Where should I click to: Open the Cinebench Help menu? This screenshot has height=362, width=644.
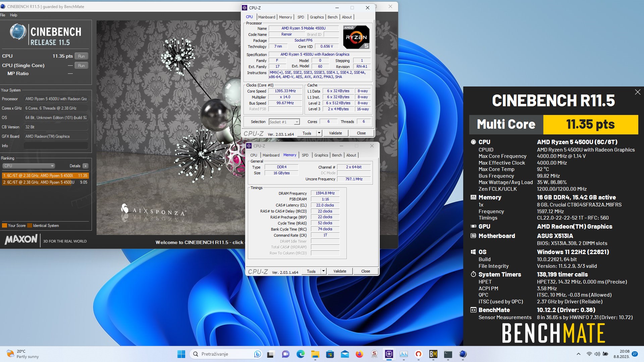tap(13, 15)
